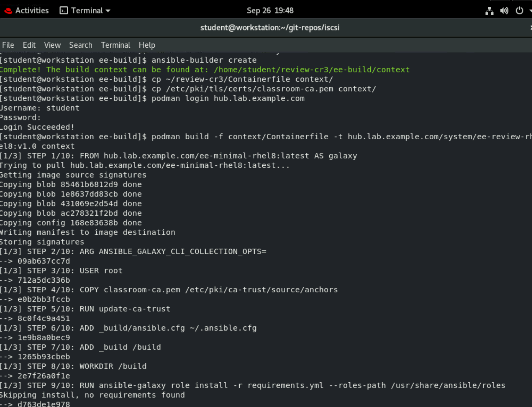Click the volume speaker icon

504,11
